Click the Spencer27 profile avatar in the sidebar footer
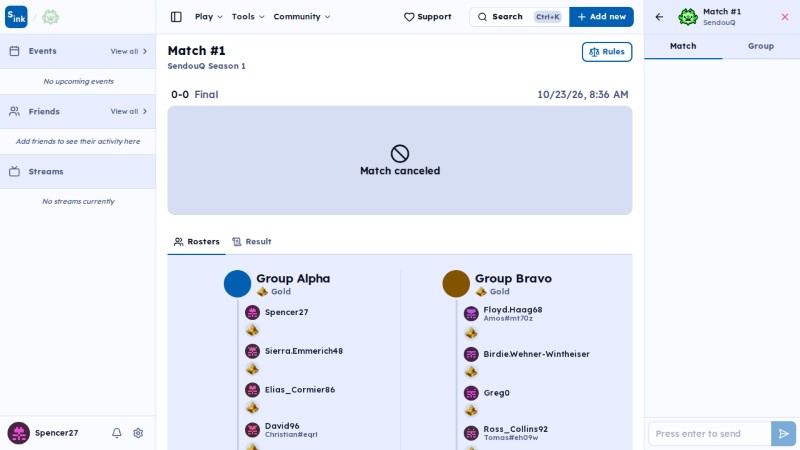This screenshot has width=800, height=450. point(18,433)
